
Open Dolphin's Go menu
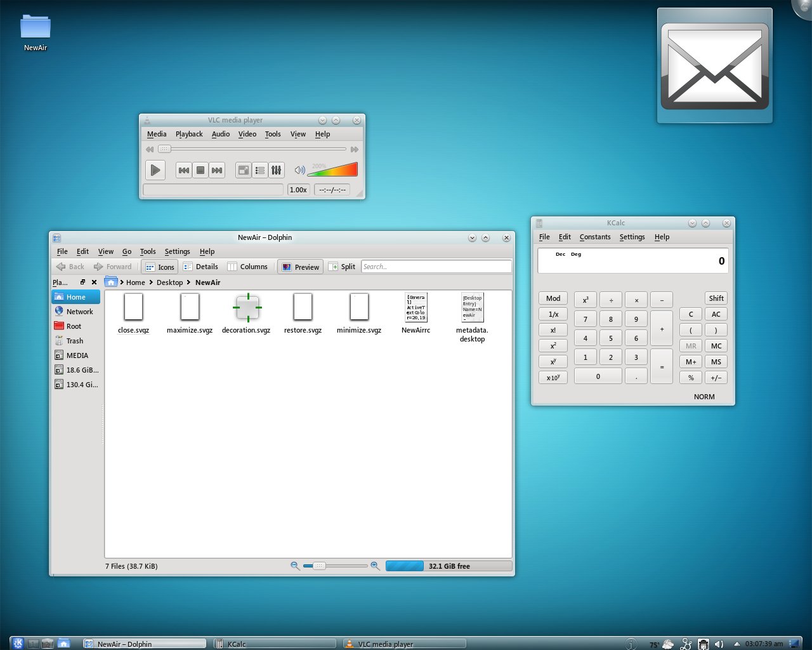pyautogui.click(x=127, y=251)
